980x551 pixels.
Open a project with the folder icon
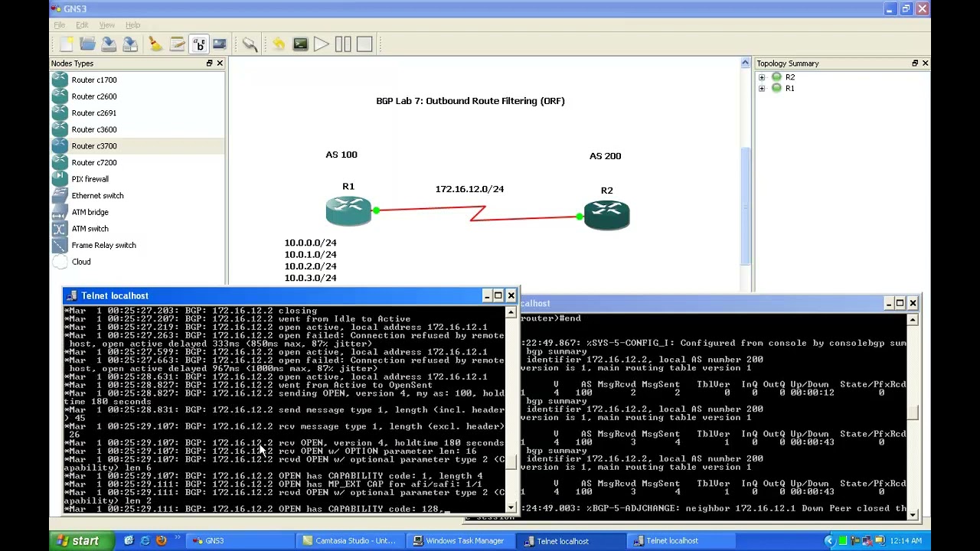(87, 44)
